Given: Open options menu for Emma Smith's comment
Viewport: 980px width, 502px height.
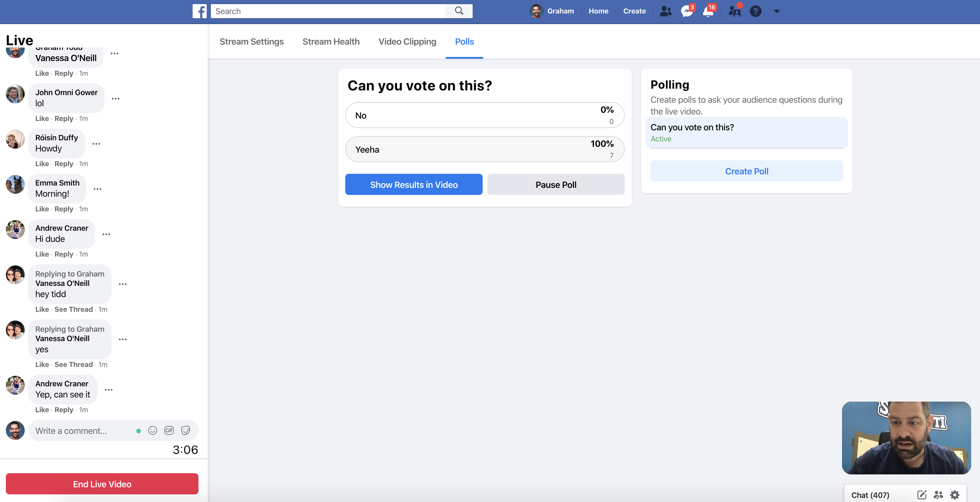Looking at the screenshot, I should (x=97, y=189).
